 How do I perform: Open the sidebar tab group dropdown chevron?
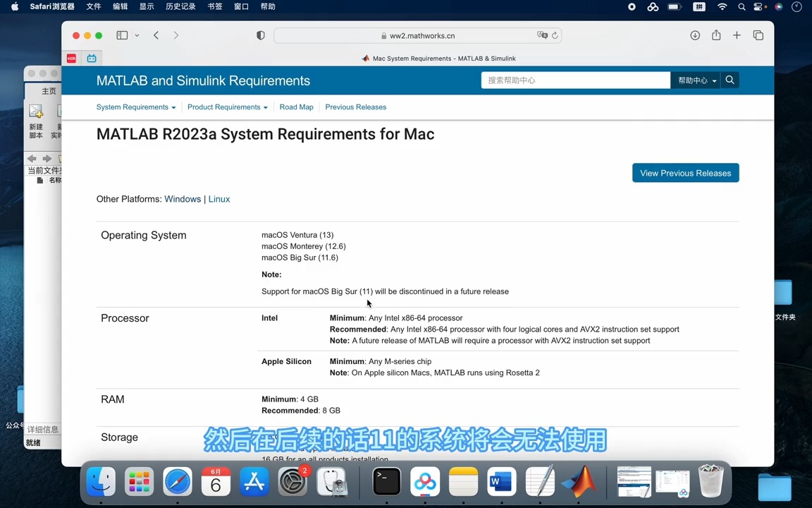tap(137, 35)
